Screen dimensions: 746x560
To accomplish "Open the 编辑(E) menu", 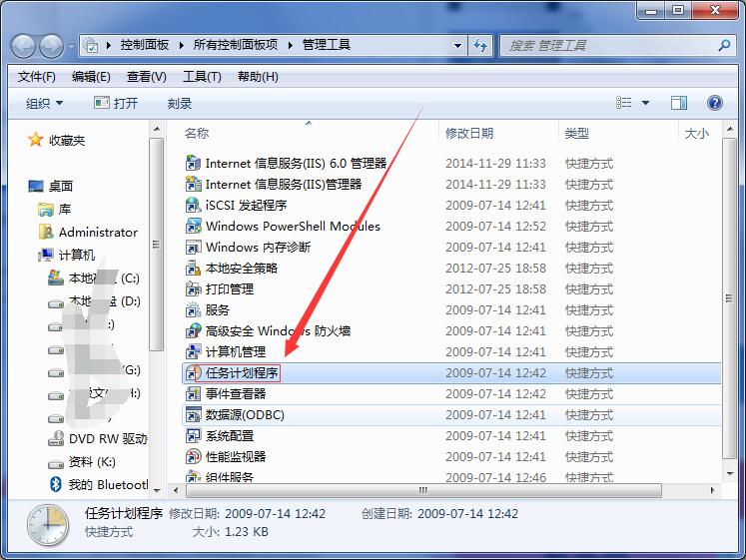I will pyautogui.click(x=91, y=77).
